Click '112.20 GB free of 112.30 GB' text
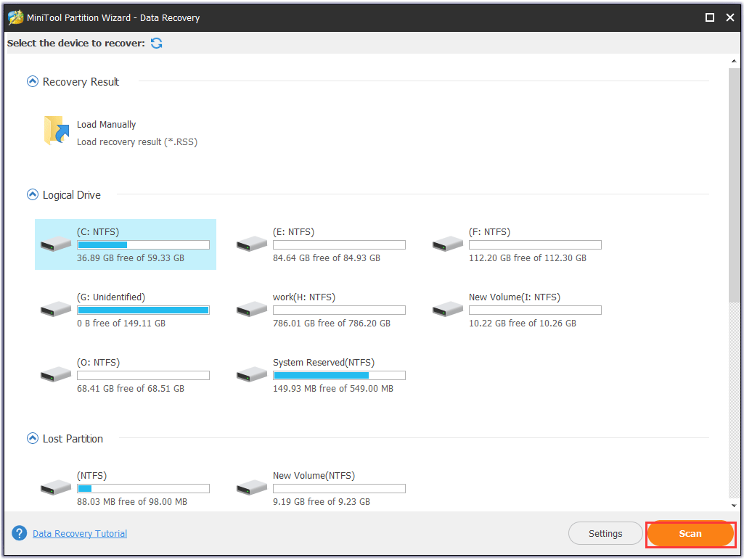Image resolution: width=744 pixels, height=560 pixels. pyautogui.click(x=528, y=258)
